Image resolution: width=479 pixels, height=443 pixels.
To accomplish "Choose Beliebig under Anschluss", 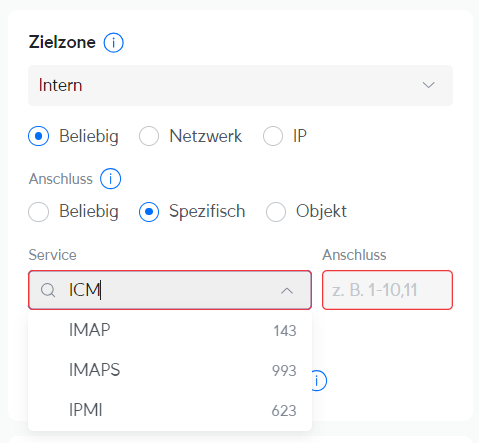I will (x=39, y=212).
